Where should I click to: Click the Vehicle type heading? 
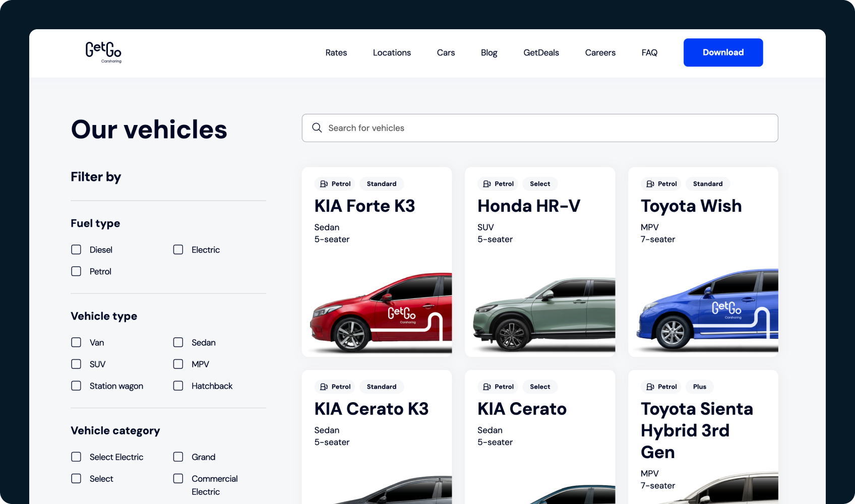[x=104, y=316]
